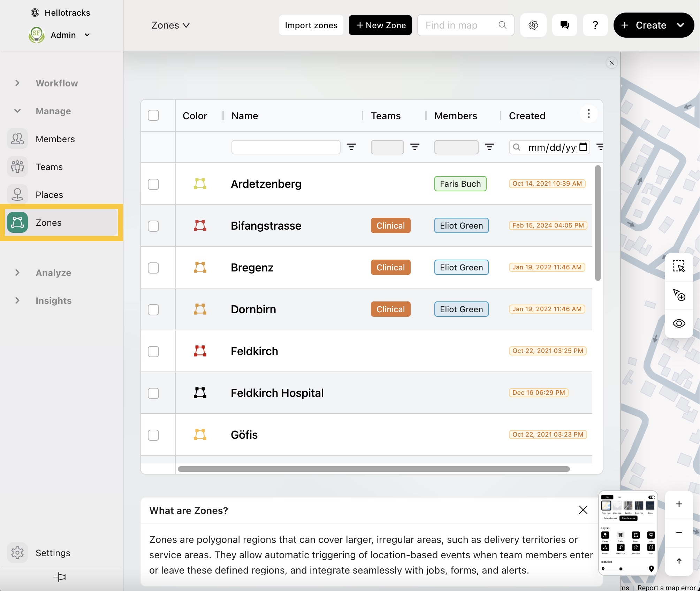This screenshot has height=591, width=700.
Task: Toggle map visibility eye icon
Action: pos(678,323)
